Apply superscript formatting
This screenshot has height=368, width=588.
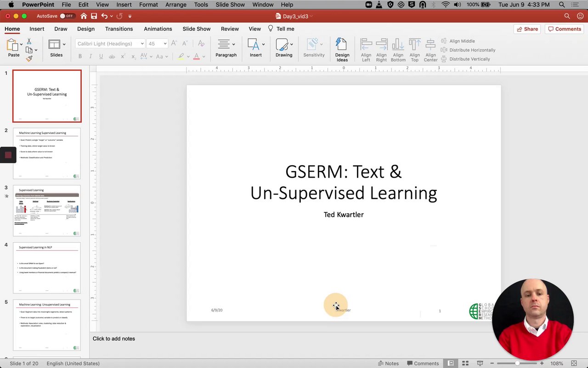coord(123,57)
